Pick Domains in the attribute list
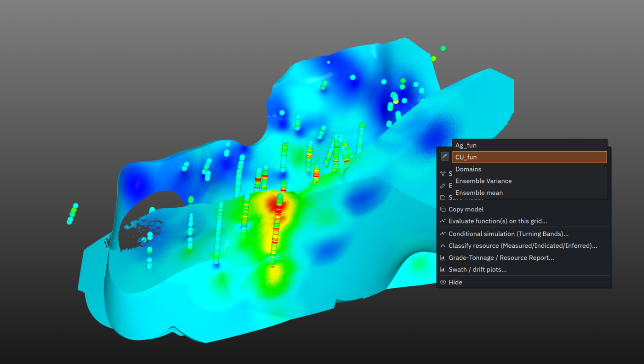Viewport: 644px width, 364px height. click(529, 169)
